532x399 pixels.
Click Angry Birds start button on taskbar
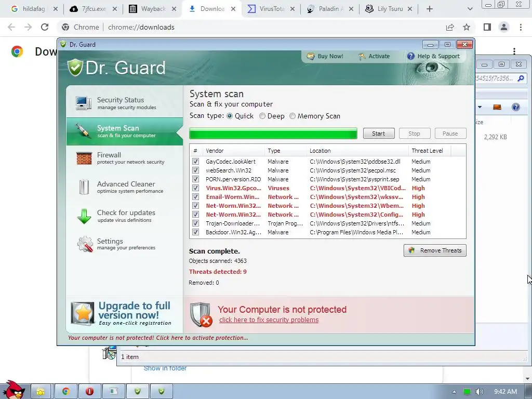click(13, 390)
